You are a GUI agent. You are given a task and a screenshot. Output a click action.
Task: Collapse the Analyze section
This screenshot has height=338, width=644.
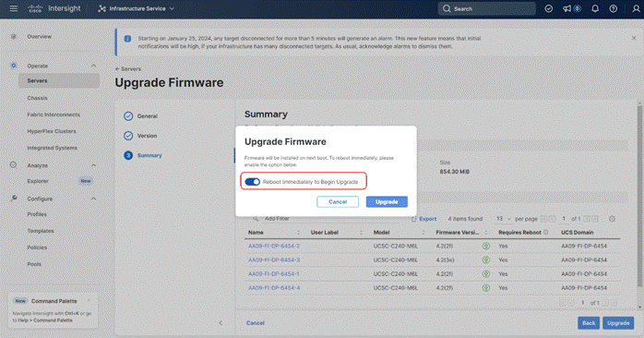tap(93, 165)
